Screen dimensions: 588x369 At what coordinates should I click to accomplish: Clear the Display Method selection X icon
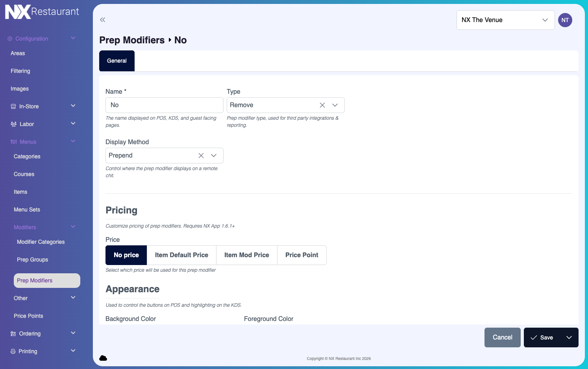coord(201,156)
